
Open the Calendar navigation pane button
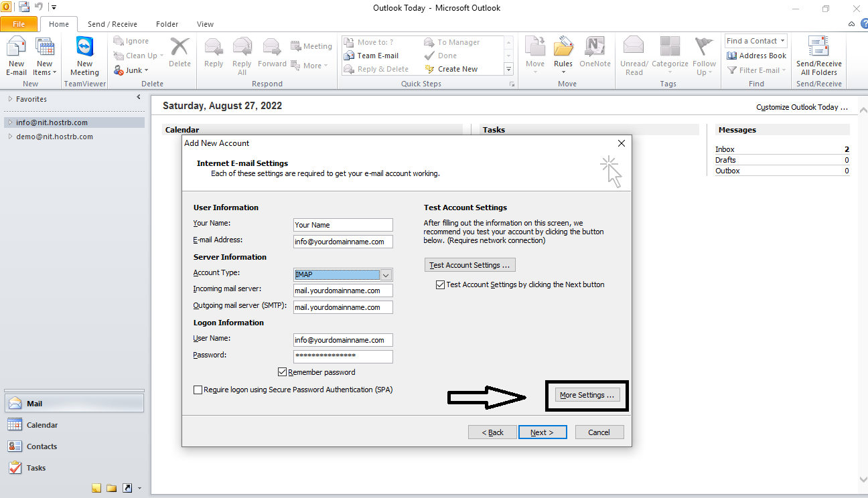pos(74,425)
